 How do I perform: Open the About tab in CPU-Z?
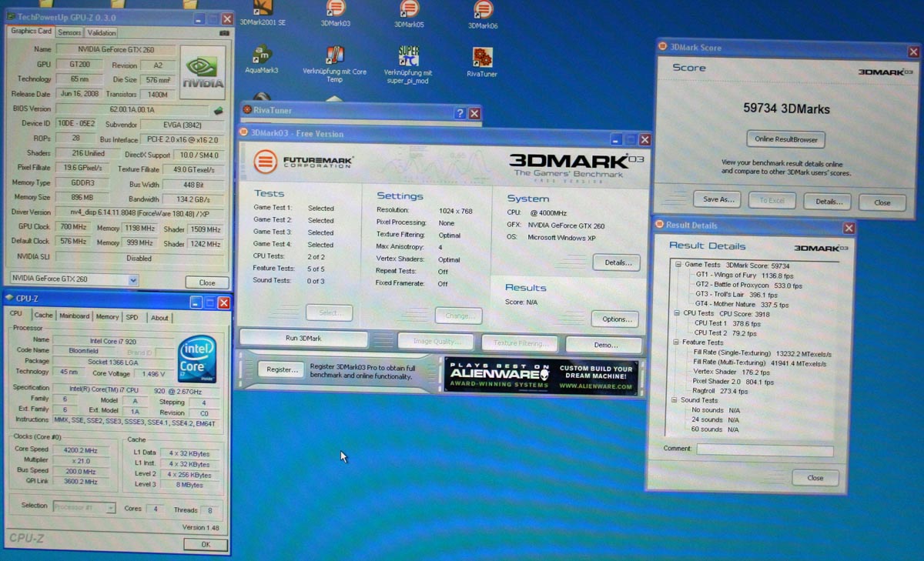click(x=159, y=318)
